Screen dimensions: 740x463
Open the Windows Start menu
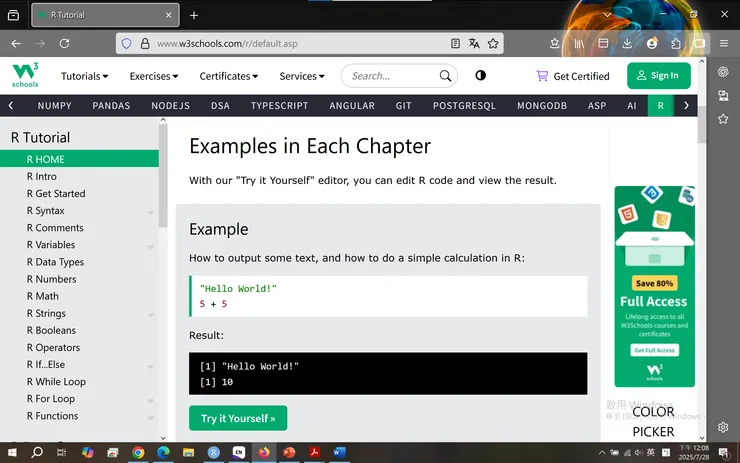[12, 453]
